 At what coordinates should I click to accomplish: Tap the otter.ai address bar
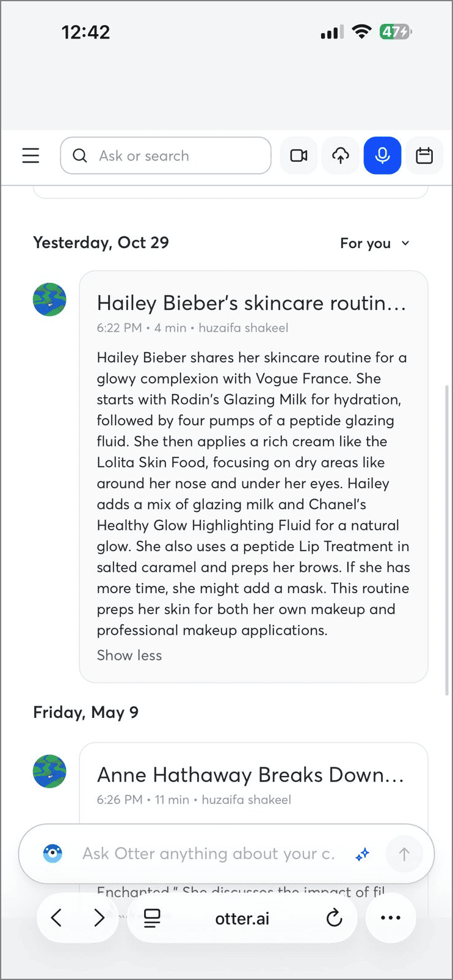pyautogui.click(x=242, y=918)
